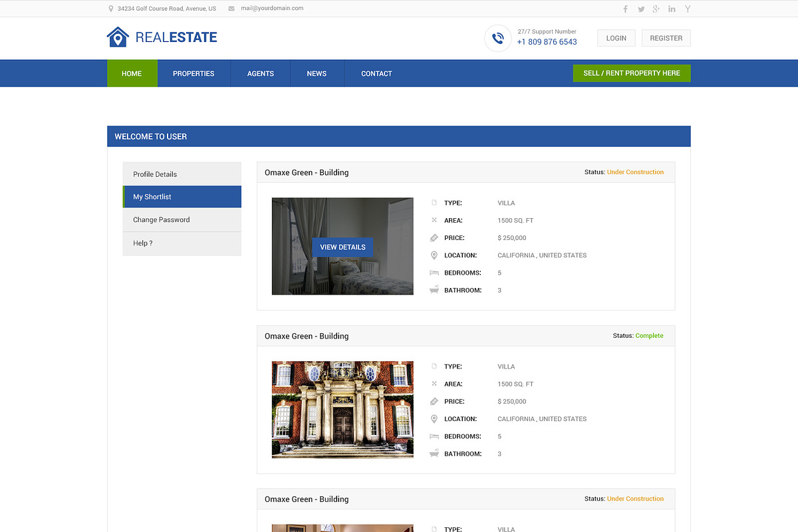Open the Properties nav item

(x=194, y=73)
